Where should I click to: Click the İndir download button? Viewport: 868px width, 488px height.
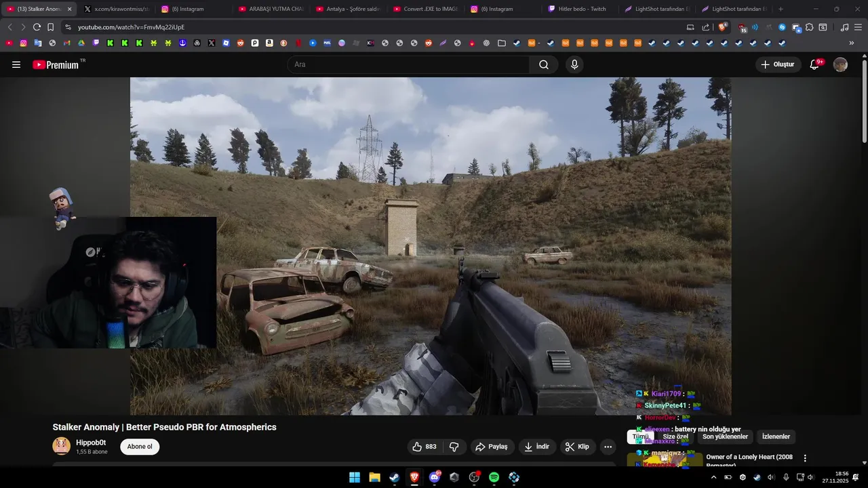(x=537, y=447)
